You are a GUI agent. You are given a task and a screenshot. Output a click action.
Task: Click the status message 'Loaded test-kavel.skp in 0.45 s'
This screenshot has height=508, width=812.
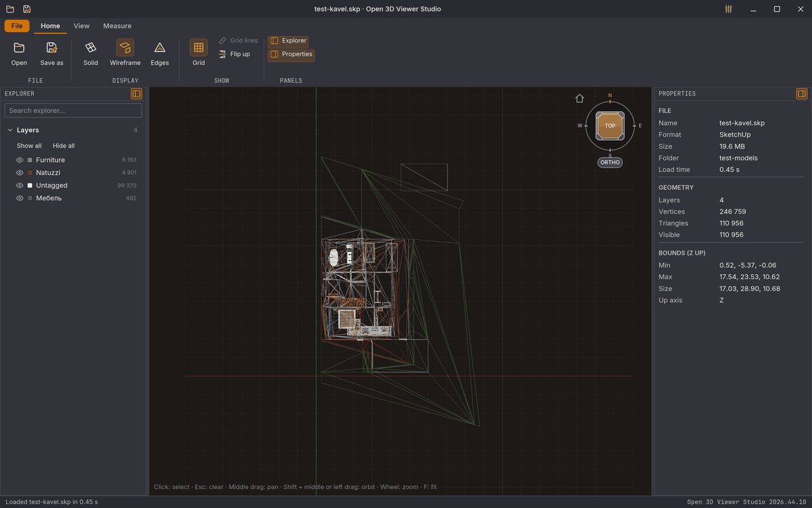pyautogui.click(x=51, y=502)
